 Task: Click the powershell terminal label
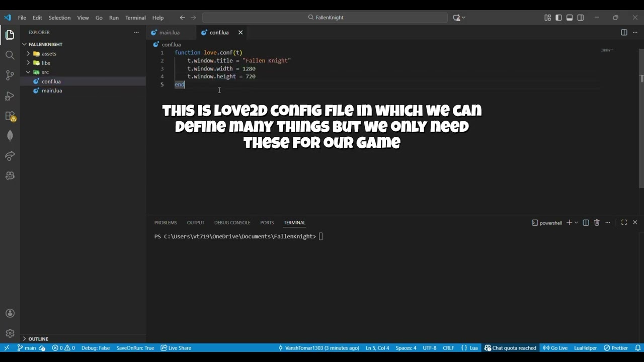coord(547,223)
